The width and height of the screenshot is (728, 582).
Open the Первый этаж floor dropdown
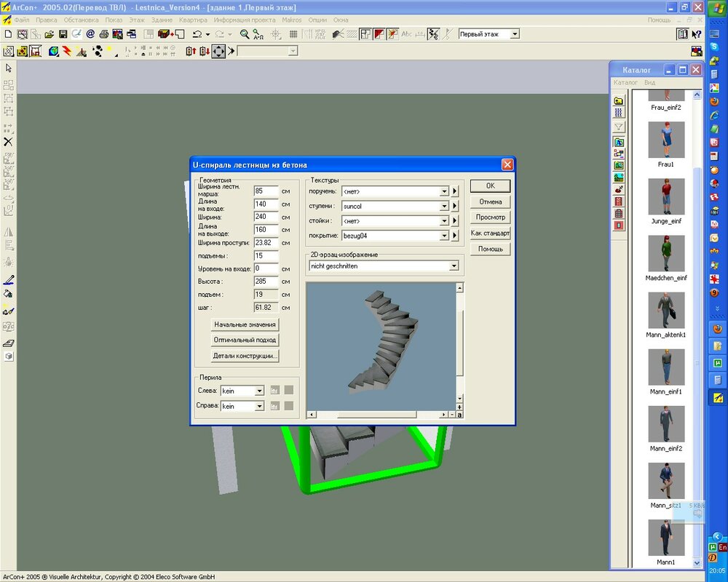point(514,34)
